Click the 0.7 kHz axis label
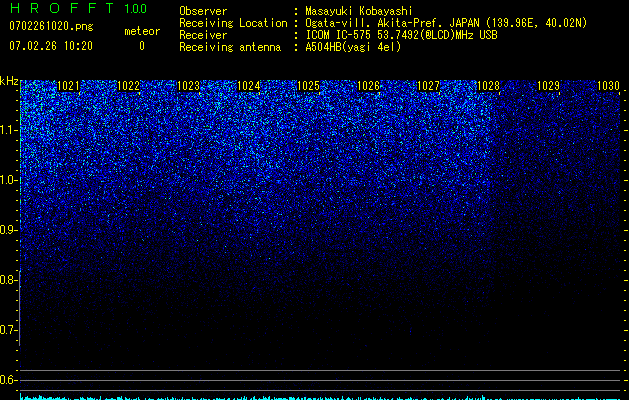This screenshot has height=400, width=629. [x=9, y=330]
